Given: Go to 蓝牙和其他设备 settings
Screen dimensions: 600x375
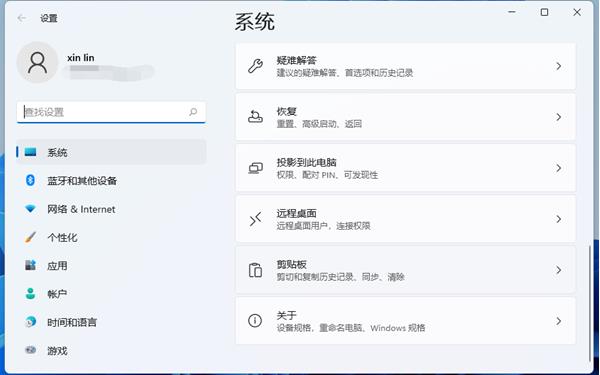Looking at the screenshot, I should pyautogui.click(x=111, y=181).
